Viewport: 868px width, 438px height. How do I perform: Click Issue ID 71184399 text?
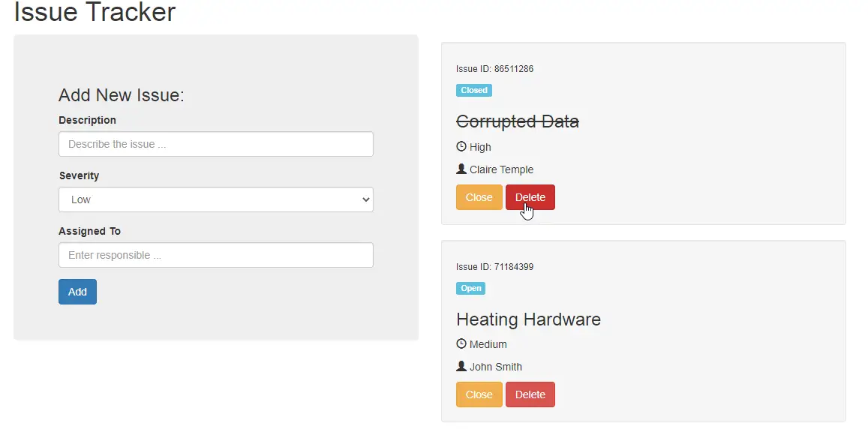click(494, 267)
